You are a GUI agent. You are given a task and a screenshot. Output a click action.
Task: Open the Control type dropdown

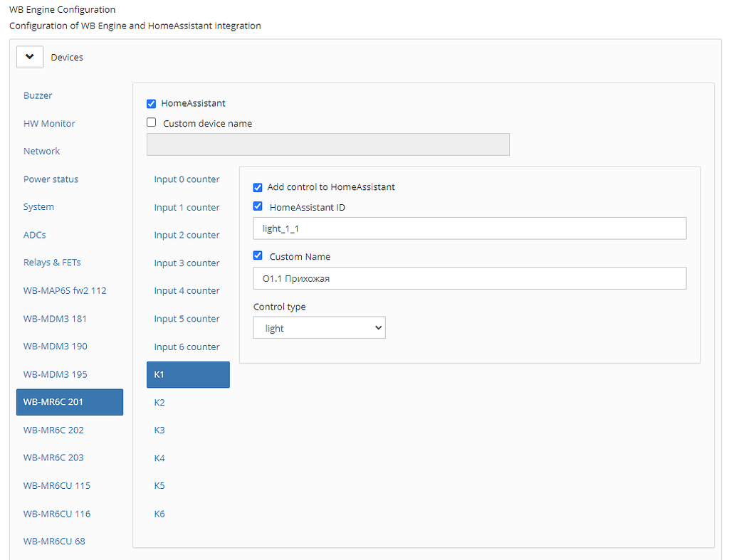pyautogui.click(x=319, y=328)
